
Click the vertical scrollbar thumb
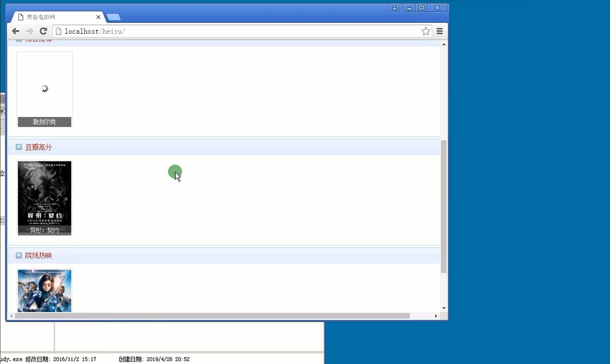444,206
